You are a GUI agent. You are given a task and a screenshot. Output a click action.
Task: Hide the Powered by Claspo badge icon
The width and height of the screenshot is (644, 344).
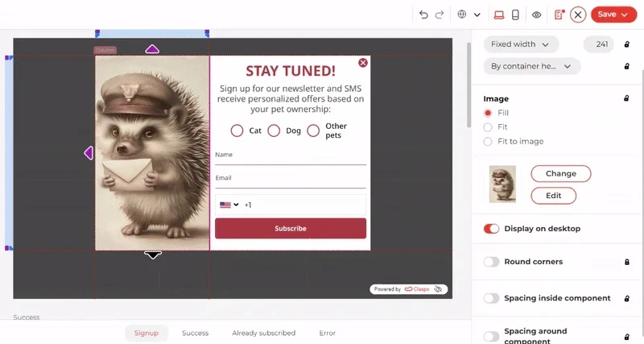click(438, 289)
